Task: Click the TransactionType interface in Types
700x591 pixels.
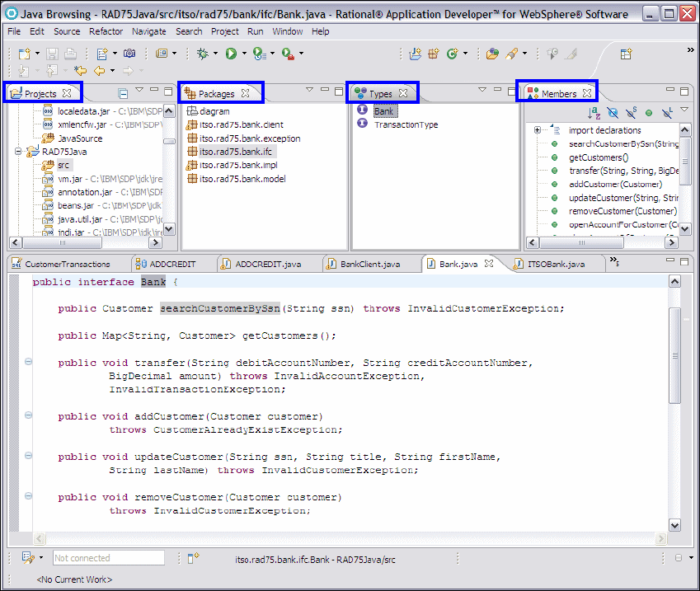Action: tap(406, 125)
